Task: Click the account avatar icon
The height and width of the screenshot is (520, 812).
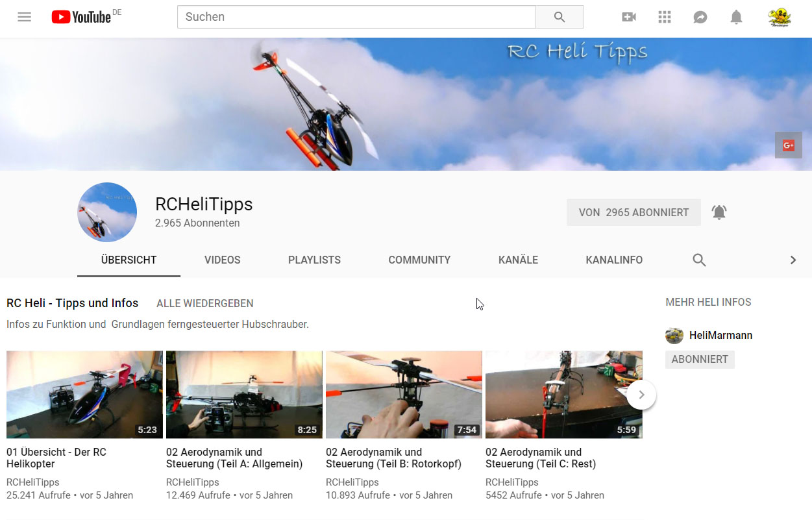Action: (x=779, y=18)
